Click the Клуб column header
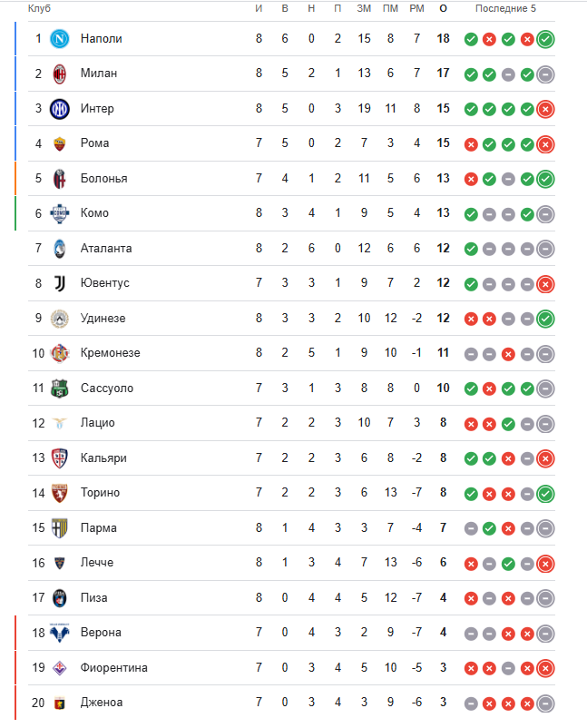This screenshot has height=728, width=587. pos(39,8)
